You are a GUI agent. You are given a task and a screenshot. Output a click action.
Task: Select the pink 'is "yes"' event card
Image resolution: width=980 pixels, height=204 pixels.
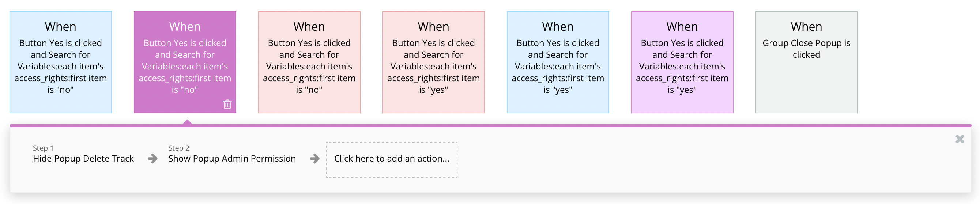click(x=433, y=66)
